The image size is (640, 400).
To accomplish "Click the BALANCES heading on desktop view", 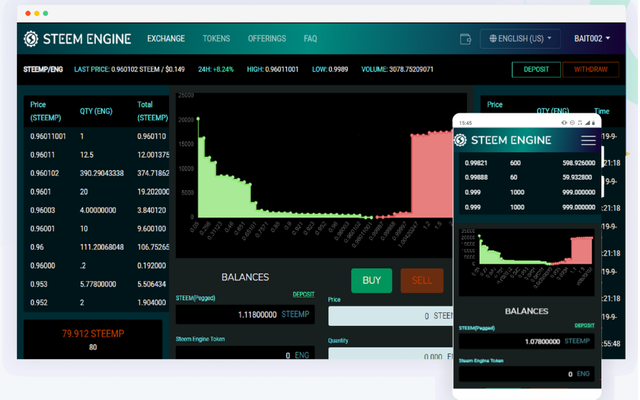I will pos(245,278).
